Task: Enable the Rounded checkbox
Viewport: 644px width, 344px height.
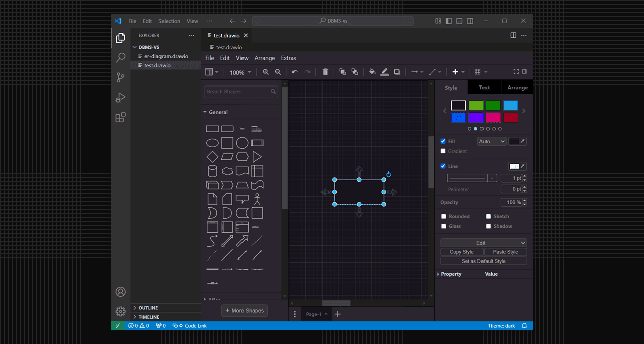Action: coord(443,216)
